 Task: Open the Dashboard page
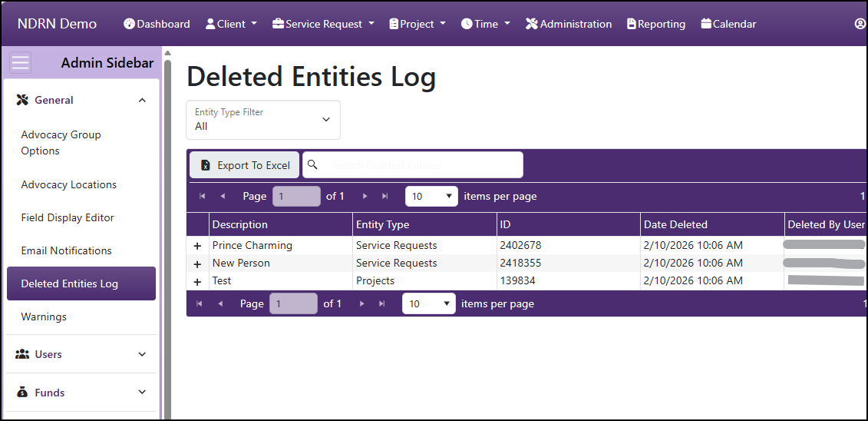(157, 24)
